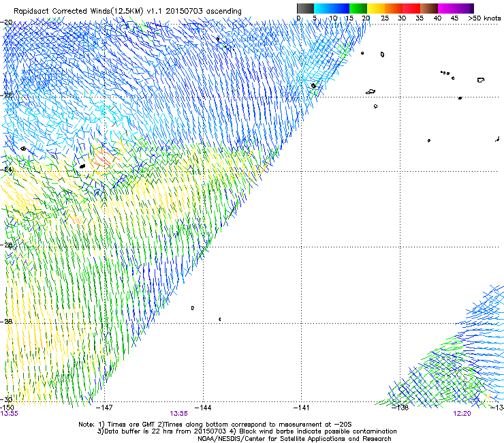Select the gray 0-5 knot legend segment
The width and height of the screenshot is (504, 443).
[305, 8]
